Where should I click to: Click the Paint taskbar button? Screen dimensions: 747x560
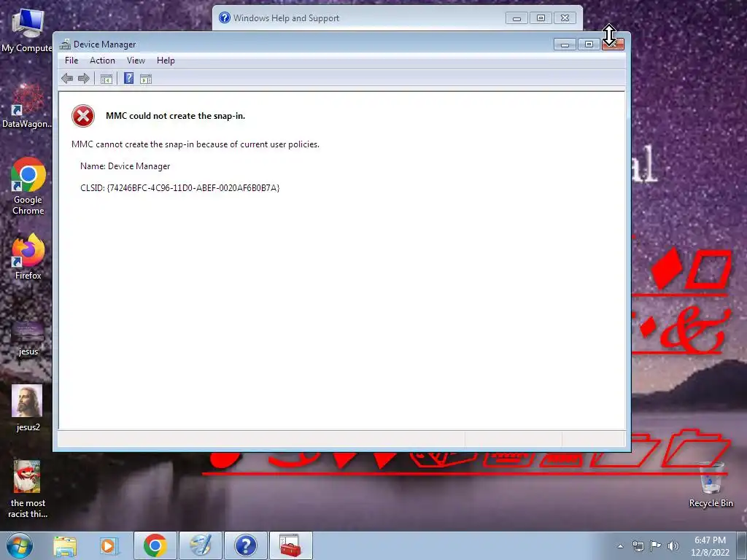click(x=200, y=545)
